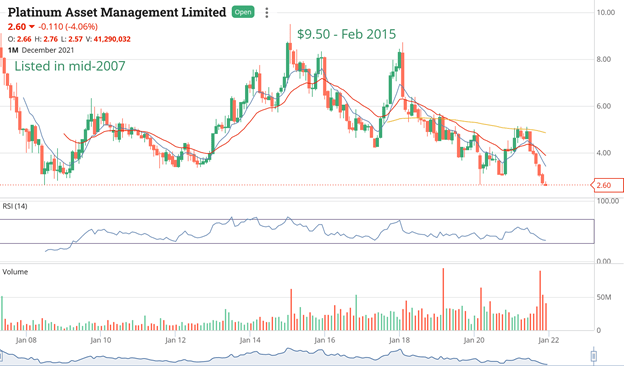The width and height of the screenshot is (624, 366).
Task: Click the RSI (14) indicator label
Action: click(x=15, y=206)
